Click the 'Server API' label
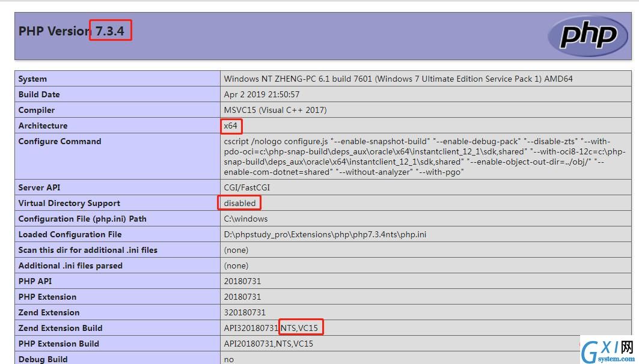This screenshot has width=639, height=364. (x=39, y=187)
